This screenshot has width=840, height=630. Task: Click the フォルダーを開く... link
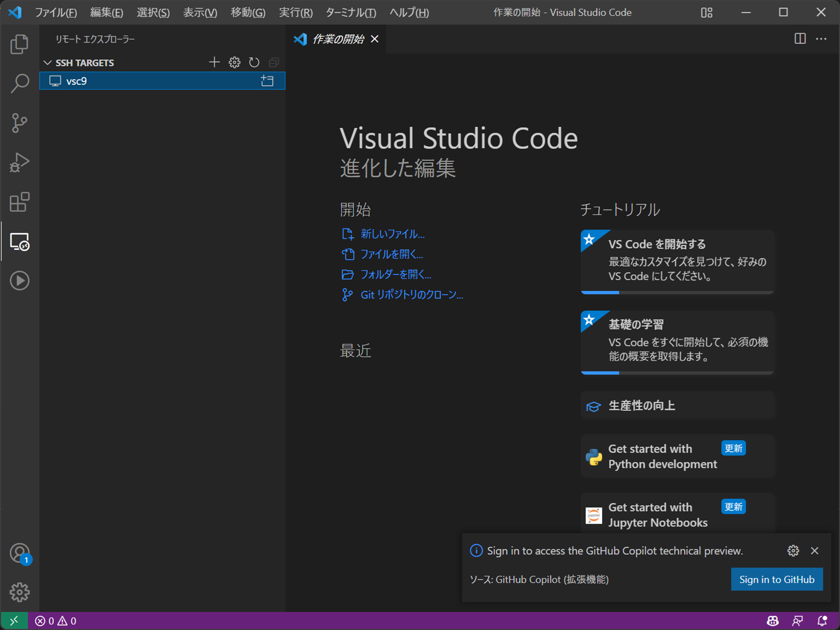click(395, 274)
